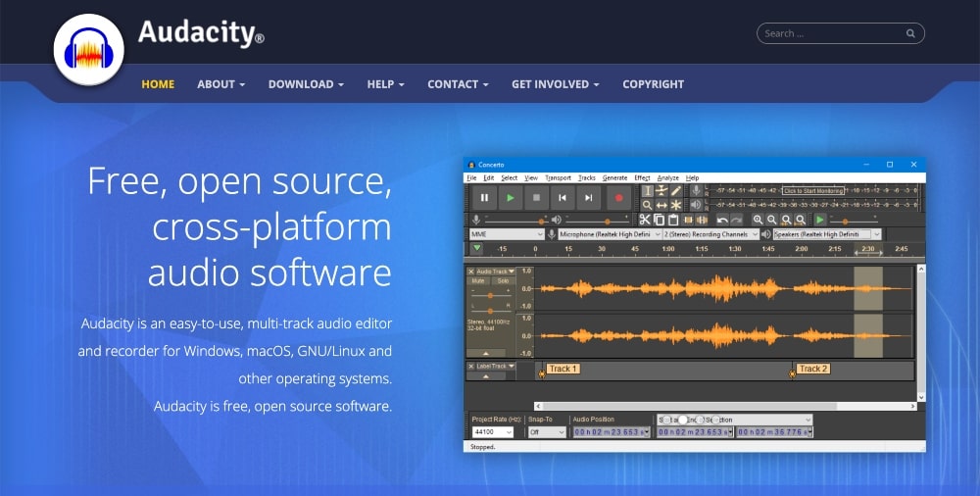The image size is (980, 496).
Task: Click 'Click to Start Monitoring' meter
Action: coord(813,190)
